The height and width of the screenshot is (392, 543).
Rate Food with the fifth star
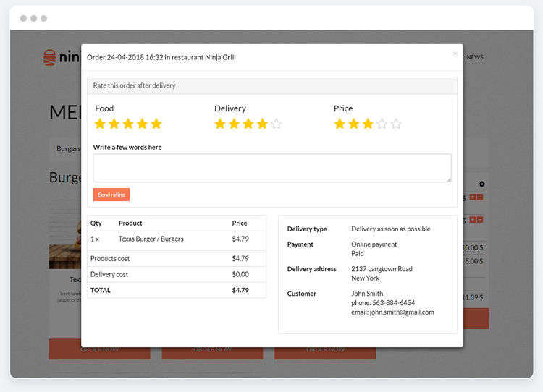click(156, 124)
